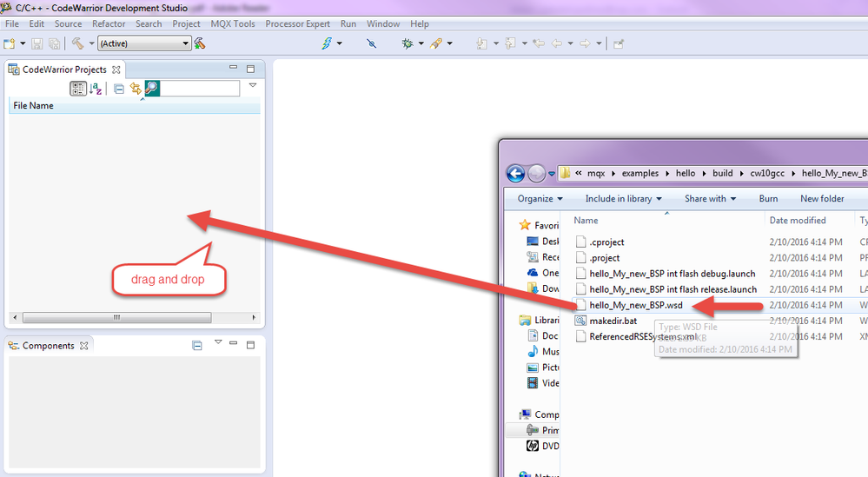Screen dimensions: 868x477
Task: Open the (Active) build configuration combo box
Action: point(144,43)
